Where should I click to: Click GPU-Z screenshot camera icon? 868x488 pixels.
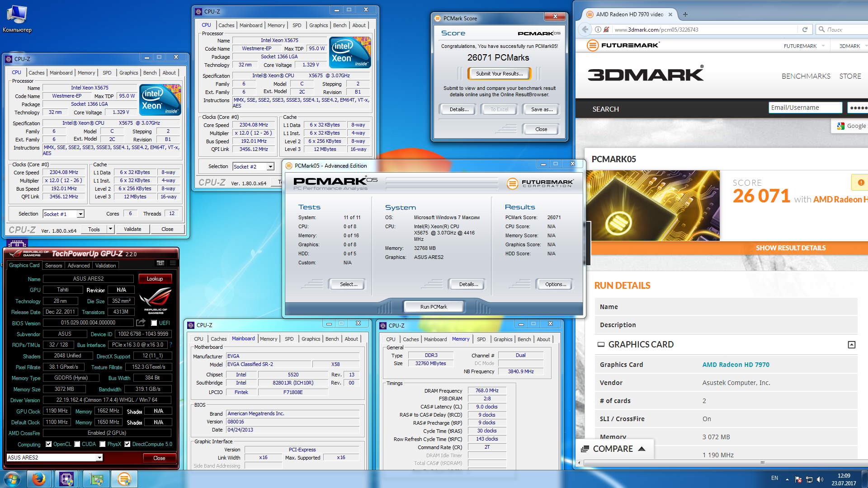pyautogui.click(x=160, y=263)
